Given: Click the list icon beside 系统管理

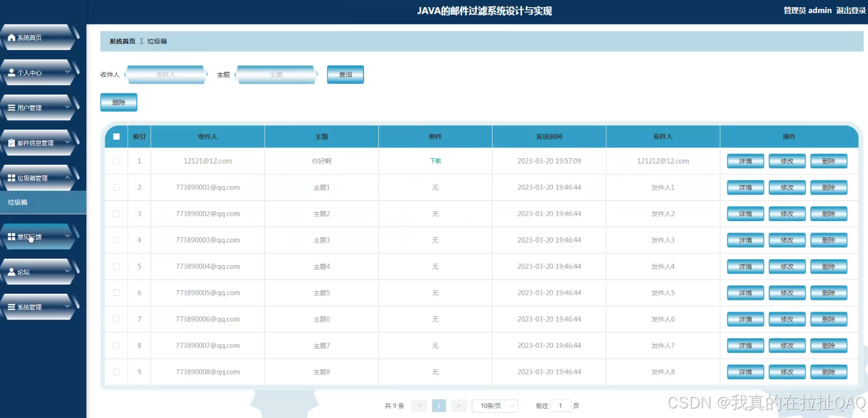Looking at the screenshot, I should (11, 307).
